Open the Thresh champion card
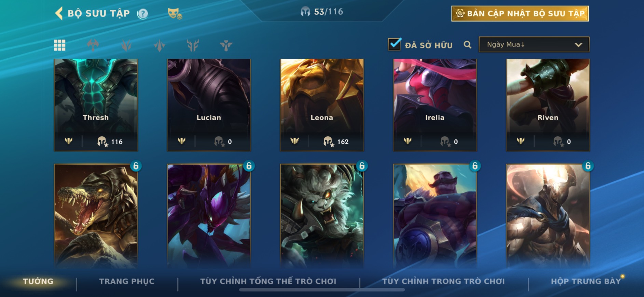Viewport: 644px width, 297px height. click(x=96, y=105)
